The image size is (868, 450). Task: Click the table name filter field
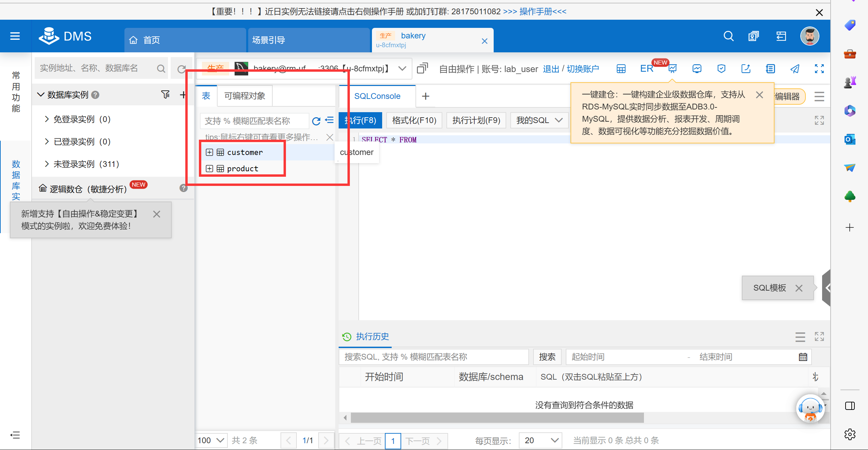[x=254, y=121]
